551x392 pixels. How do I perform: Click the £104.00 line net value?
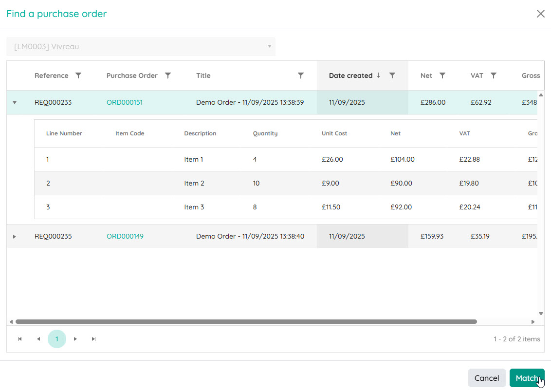[x=403, y=159]
